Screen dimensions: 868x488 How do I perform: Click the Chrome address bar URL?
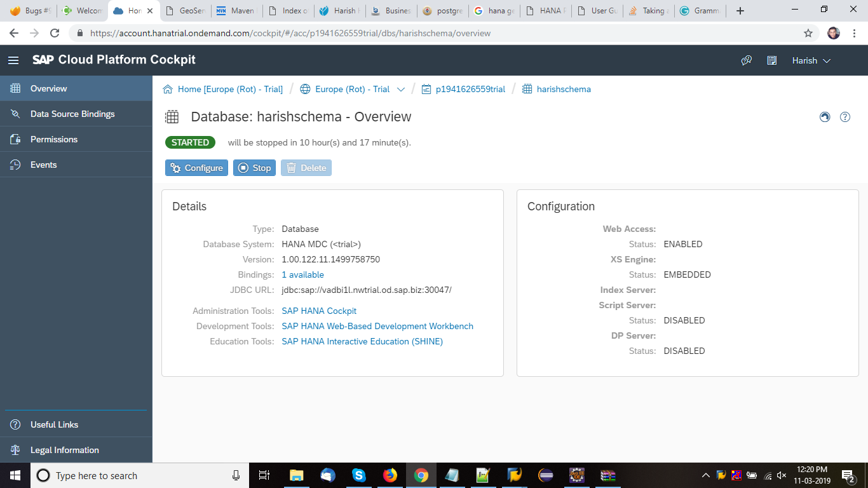point(290,33)
